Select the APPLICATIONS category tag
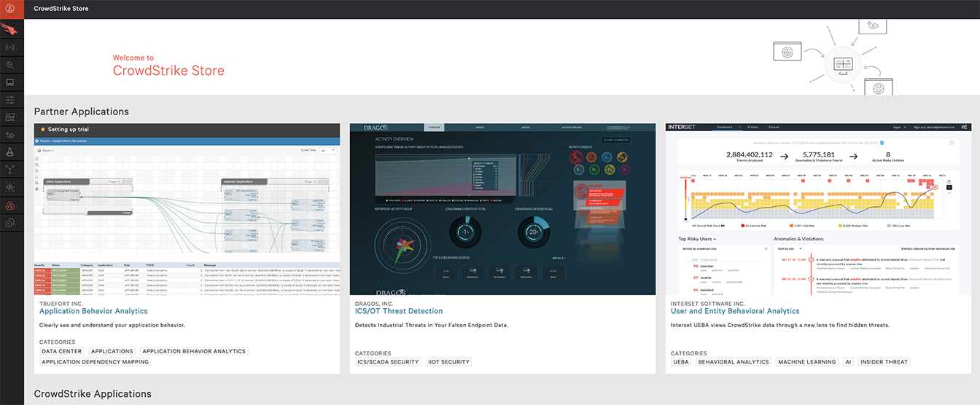980x405 pixels. point(112,351)
